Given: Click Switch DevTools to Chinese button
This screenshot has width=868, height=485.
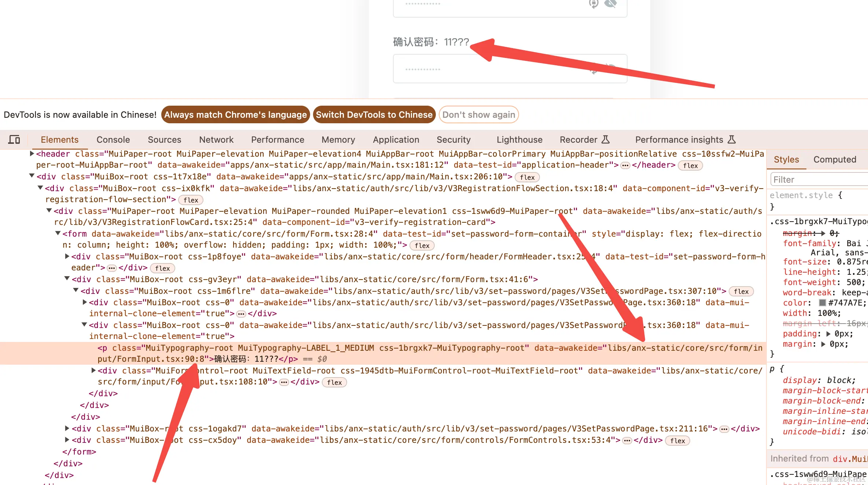Looking at the screenshot, I should click(x=374, y=115).
